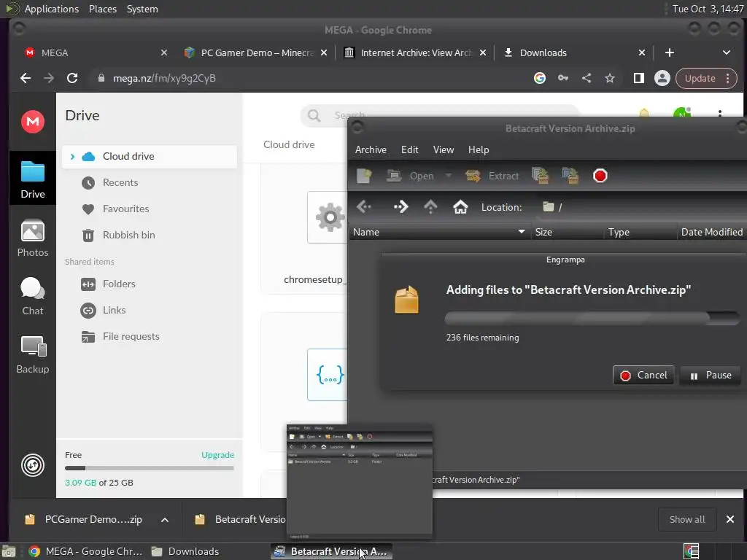Select Recents in Drive panel
747x560 pixels.
point(120,182)
